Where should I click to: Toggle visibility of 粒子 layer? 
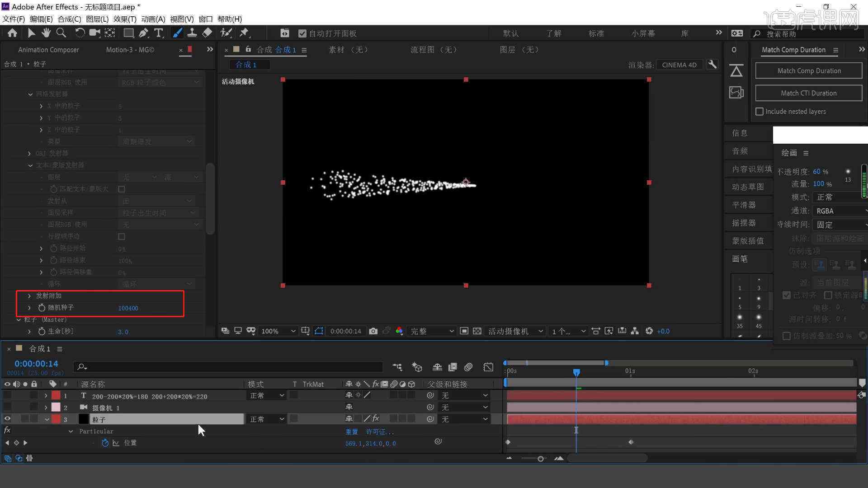pyautogui.click(x=7, y=419)
